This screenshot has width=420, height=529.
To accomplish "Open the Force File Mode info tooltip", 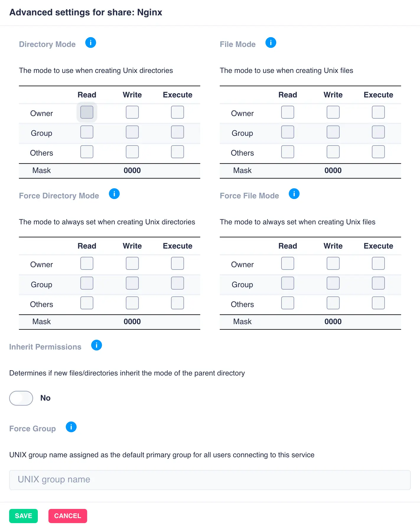I will (294, 194).
